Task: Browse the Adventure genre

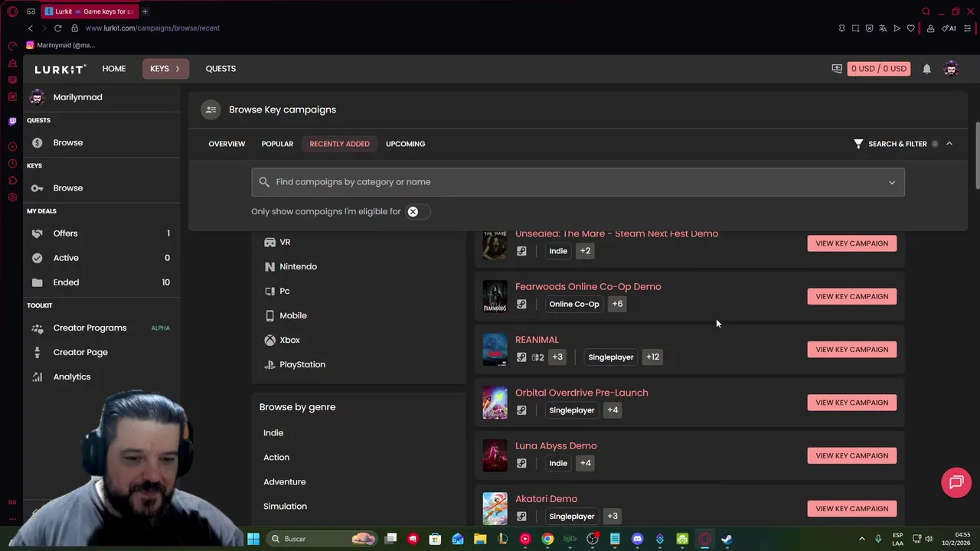Action: [284, 482]
